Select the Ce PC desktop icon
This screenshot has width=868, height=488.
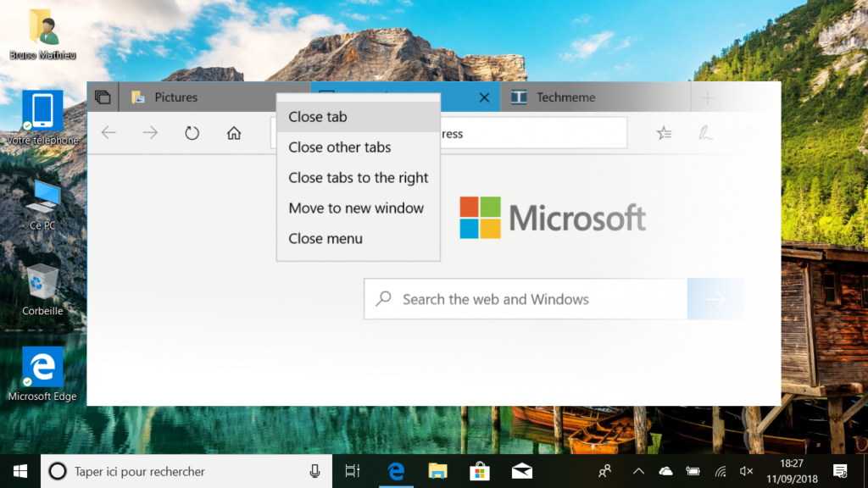(42, 205)
